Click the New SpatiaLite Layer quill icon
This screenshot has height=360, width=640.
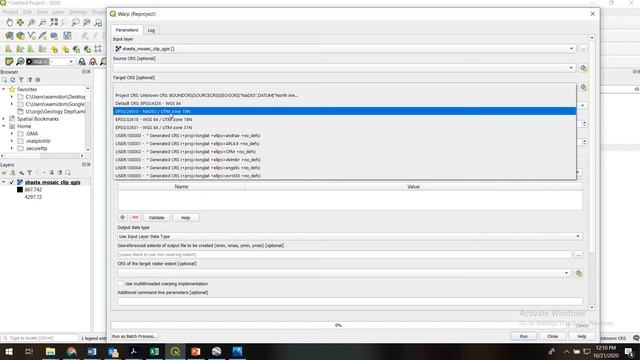pyautogui.click(x=42, y=36)
